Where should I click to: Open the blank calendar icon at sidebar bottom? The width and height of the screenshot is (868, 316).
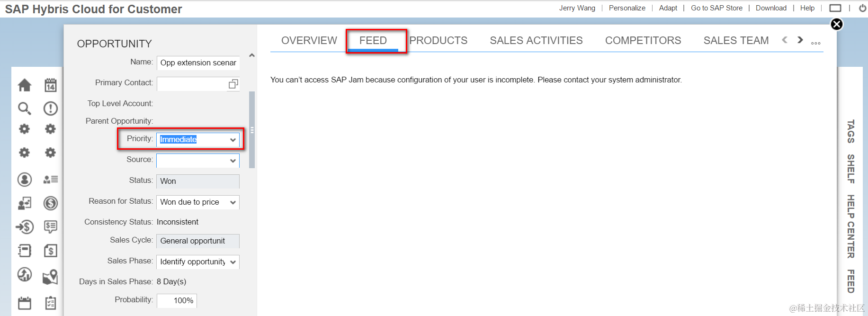pos(25,303)
